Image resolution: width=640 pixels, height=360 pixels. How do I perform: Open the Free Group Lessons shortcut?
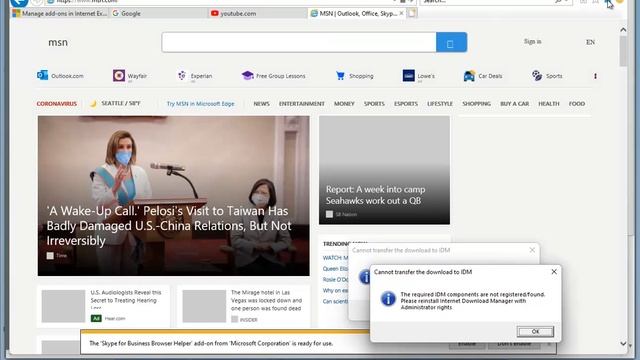(273, 76)
